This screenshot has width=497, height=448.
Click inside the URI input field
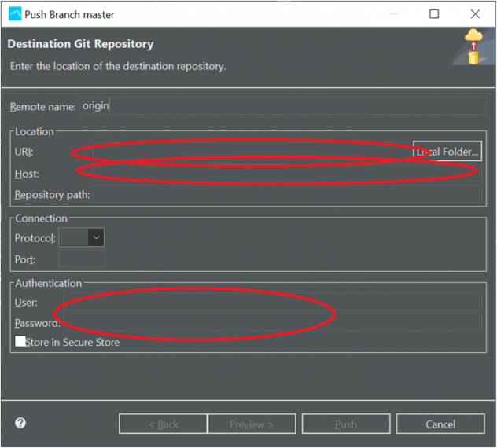coord(252,152)
